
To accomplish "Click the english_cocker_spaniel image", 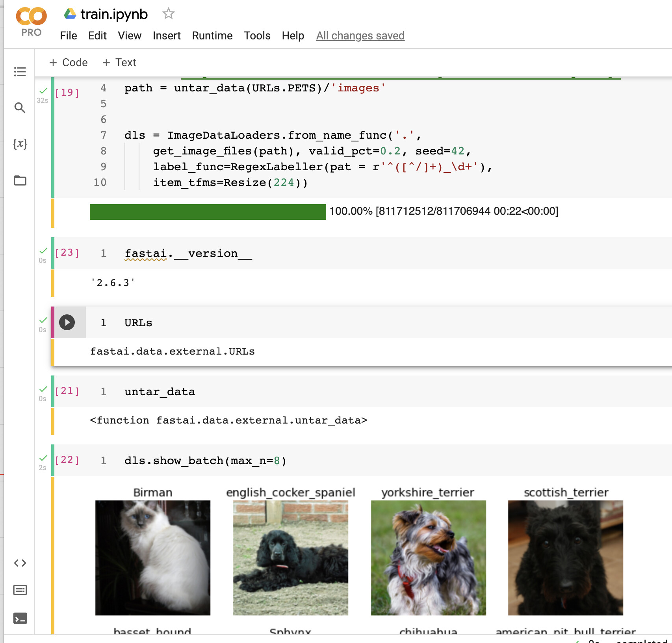I will coord(291,558).
